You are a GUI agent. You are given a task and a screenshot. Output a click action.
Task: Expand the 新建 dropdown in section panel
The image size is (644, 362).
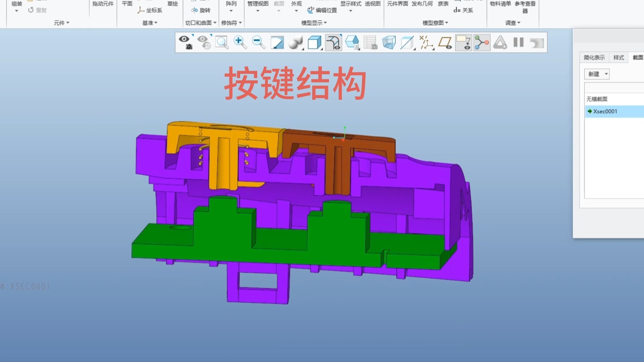click(x=606, y=74)
